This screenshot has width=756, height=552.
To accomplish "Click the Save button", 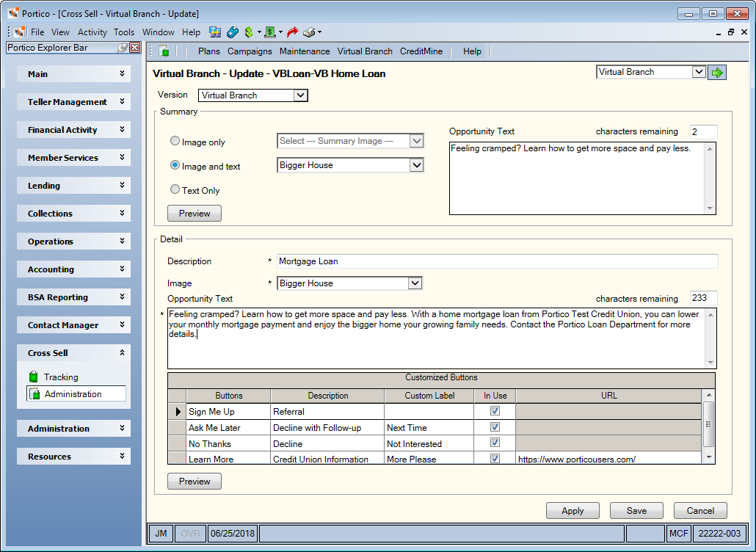I will [x=636, y=511].
